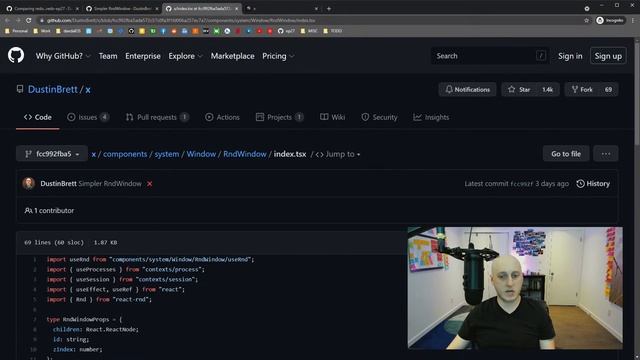
Task: Expand the Explore dropdown menu
Action: point(185,56)
